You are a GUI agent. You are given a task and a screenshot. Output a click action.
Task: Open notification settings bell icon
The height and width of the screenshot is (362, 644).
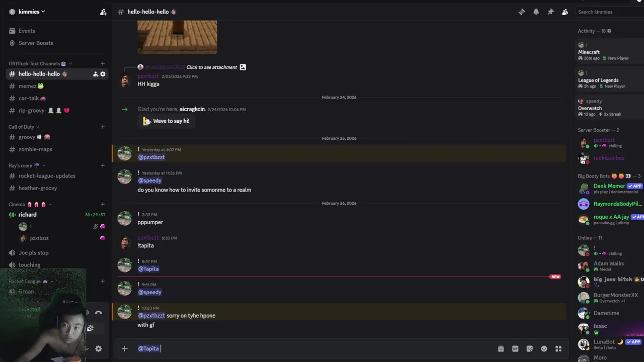tap(536, 12)
